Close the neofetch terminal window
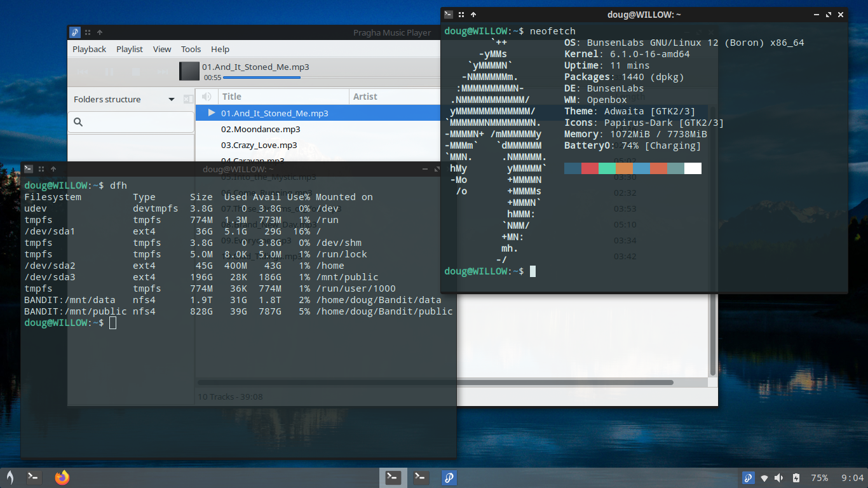Viewport: 868px width, 488px height. point(841,14)
